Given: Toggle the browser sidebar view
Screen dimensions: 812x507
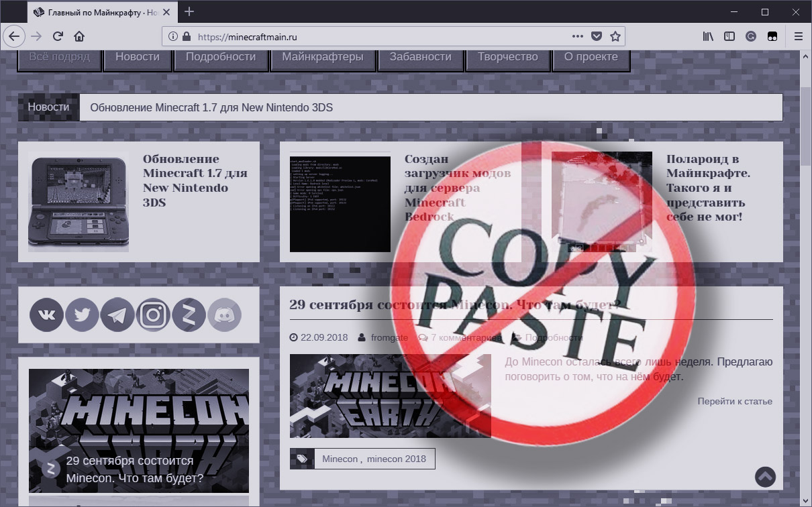Looking at the screenshot, I should (729, 36).
